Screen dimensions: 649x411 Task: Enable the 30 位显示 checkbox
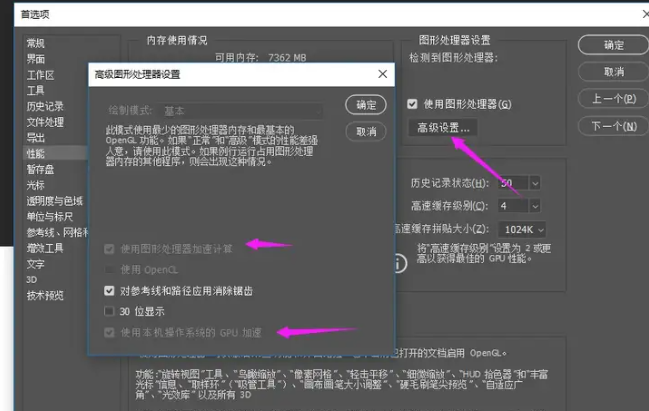pos(110,311)
